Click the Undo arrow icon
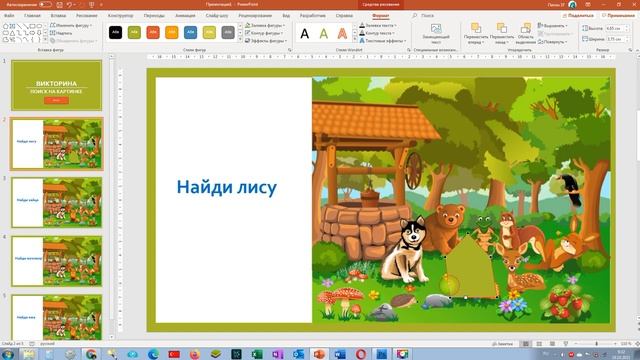 [69, 4]
